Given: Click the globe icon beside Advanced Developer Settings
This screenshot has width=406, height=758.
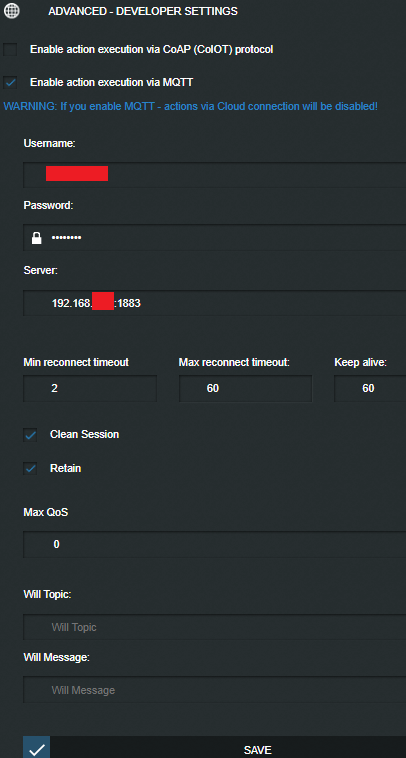Looking at the screenshot, I should click(x=12, y=10).
